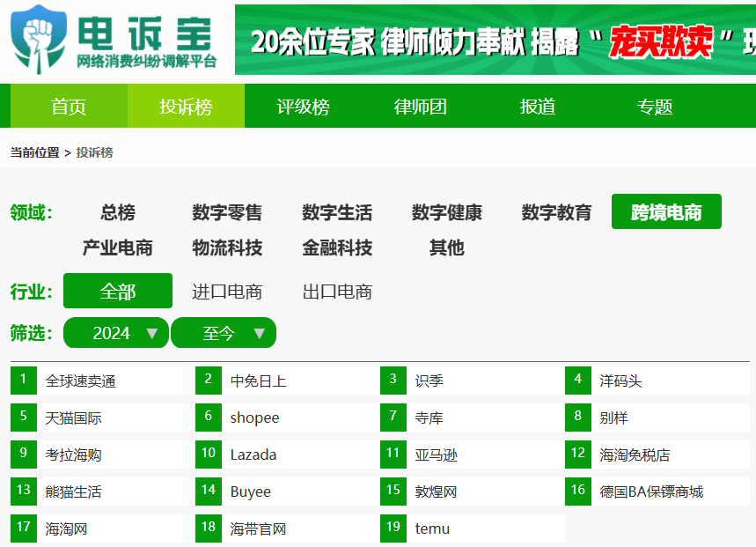Open rank 4 洋码头
The height and width of the screenshot is (547, 756).
click(x=657, y=381)
